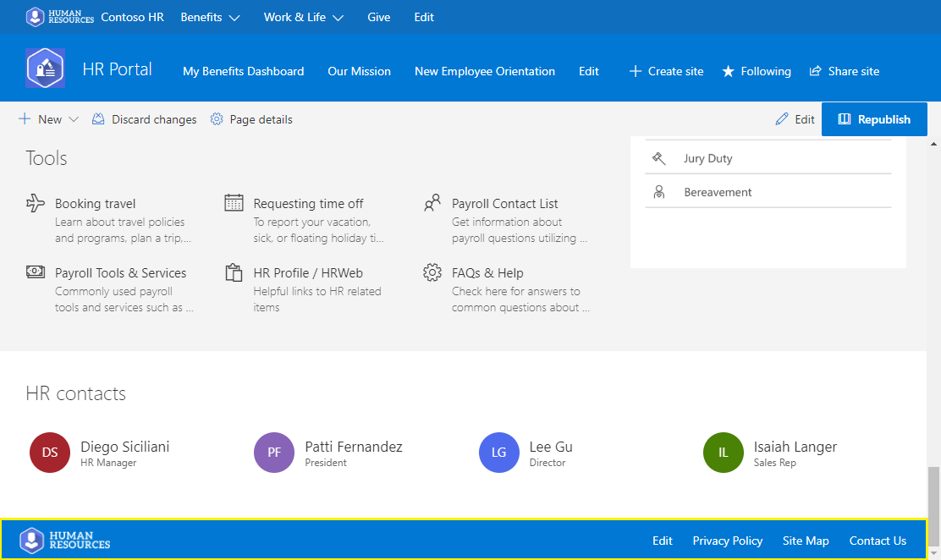Viewport: 941px width, 560px height.
Task: Expand the Benefits navigation dropdown
Action: (x=210, y=16)
